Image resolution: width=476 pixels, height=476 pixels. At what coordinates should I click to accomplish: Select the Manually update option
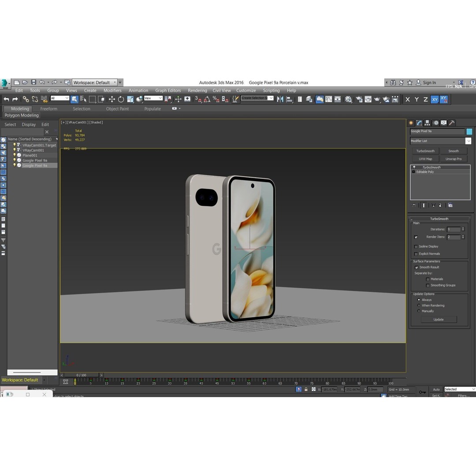(x=419, y=311)
